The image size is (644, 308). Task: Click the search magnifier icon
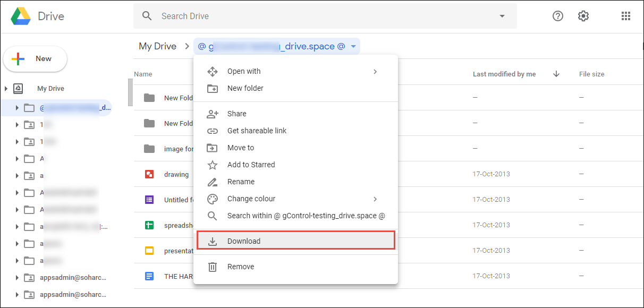147,16
